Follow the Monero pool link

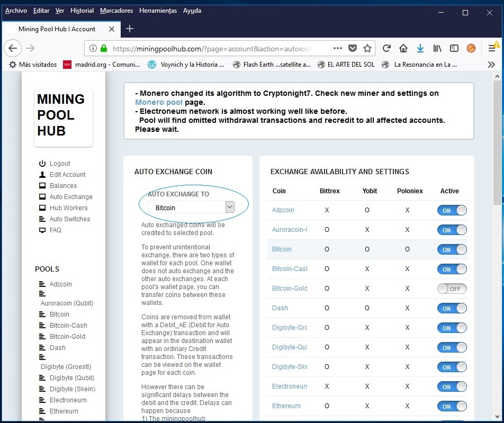(x=159, y=102)
